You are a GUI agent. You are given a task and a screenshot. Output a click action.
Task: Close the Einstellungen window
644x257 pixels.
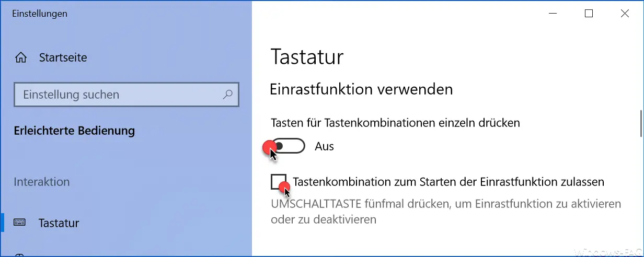[625, 14]
